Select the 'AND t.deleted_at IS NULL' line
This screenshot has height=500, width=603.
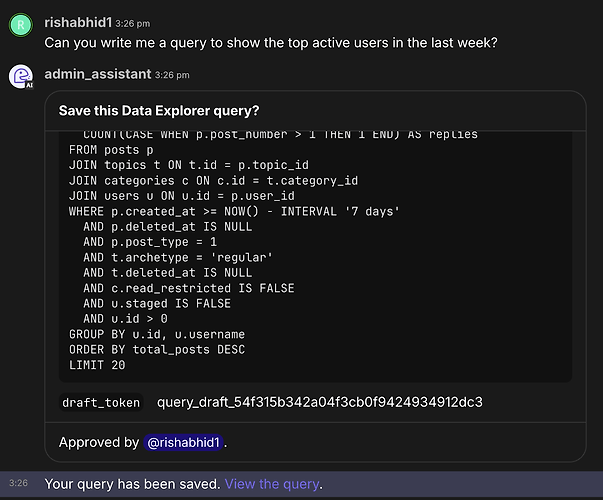click(x=168, y=273)
